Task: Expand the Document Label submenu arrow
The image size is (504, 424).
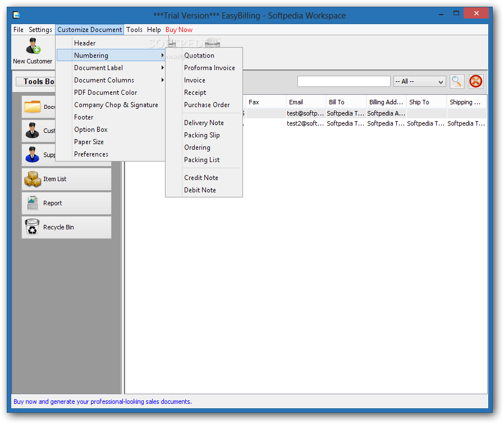Action: [x=163, y=68]
